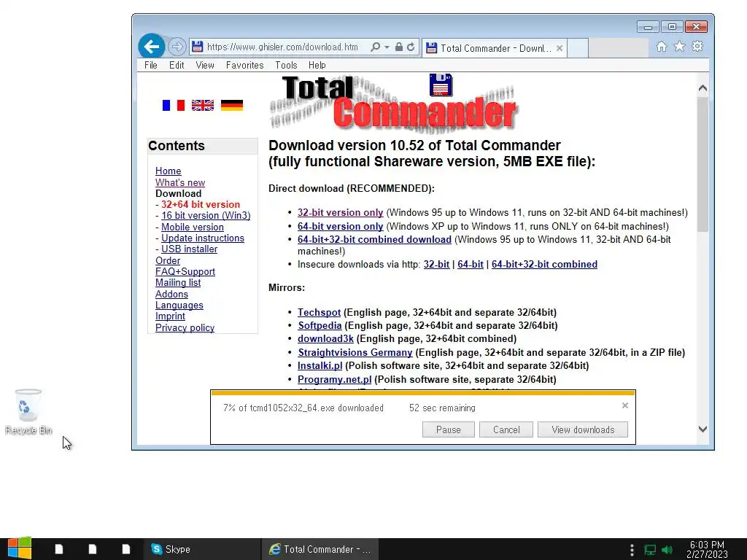Open the File menu
Screen dimensions: 747x560
(x=150, y=65)
